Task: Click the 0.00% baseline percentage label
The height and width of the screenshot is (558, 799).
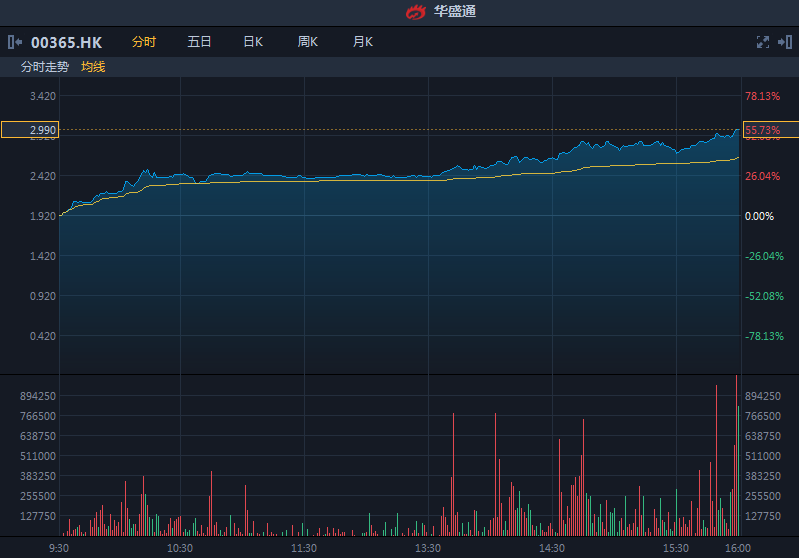Action: [760, 216]
